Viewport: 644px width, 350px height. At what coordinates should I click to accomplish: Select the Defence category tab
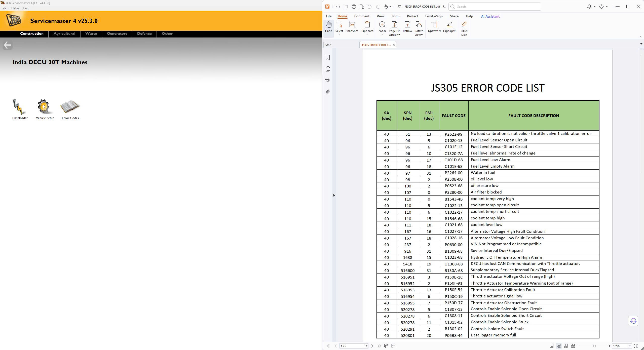point(144,33)
